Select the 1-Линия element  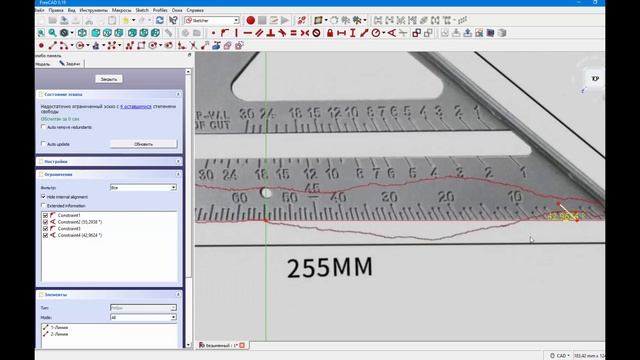tap(59, 327)
